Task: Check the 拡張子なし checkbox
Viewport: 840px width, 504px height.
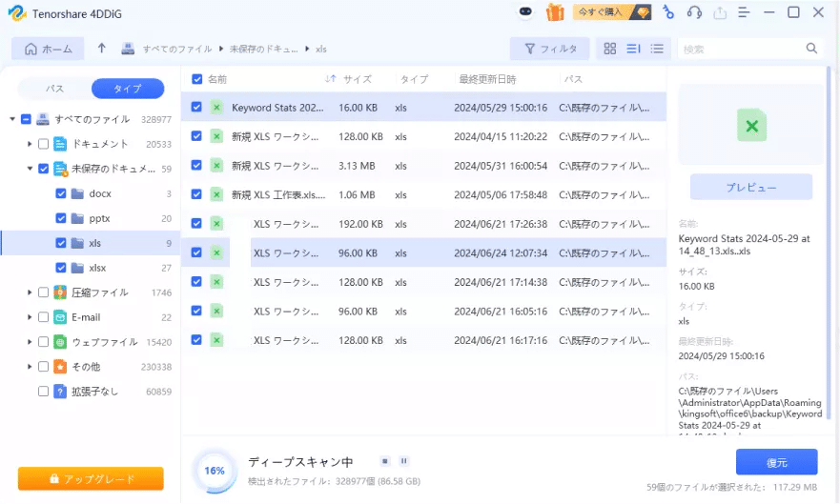Action: 44,392
